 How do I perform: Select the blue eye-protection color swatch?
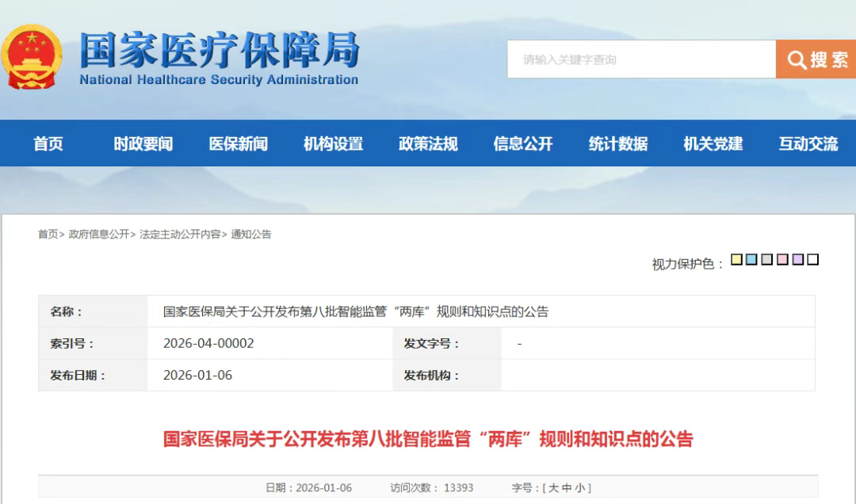(752, 260)
